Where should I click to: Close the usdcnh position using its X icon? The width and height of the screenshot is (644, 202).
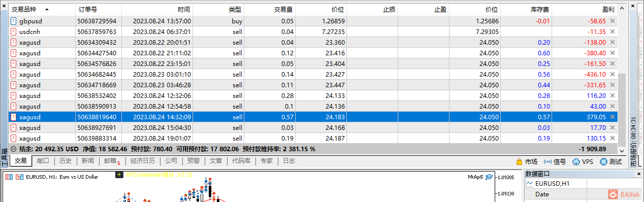[612, 31]
